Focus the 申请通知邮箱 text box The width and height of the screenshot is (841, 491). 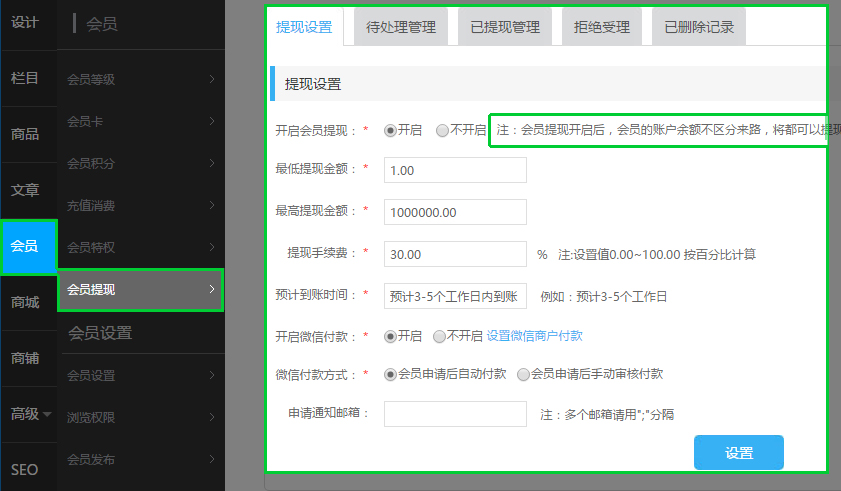(455, 413)
